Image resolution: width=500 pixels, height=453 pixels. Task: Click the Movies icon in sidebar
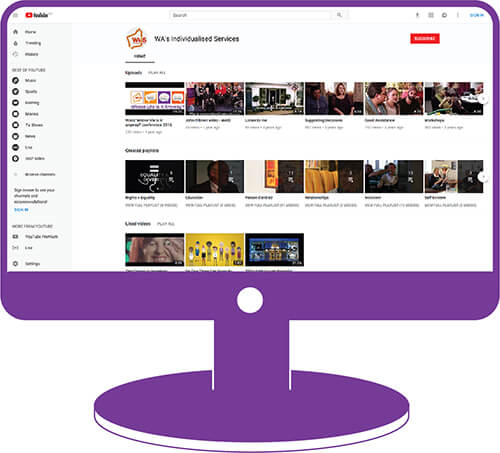tap(15, 114)
